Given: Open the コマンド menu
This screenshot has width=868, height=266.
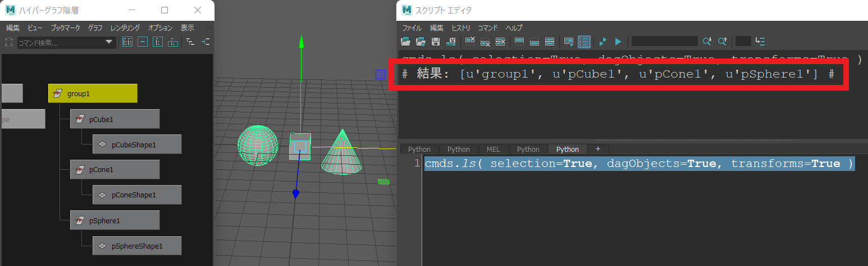Looking at the screenshot, I should point(487,28).
